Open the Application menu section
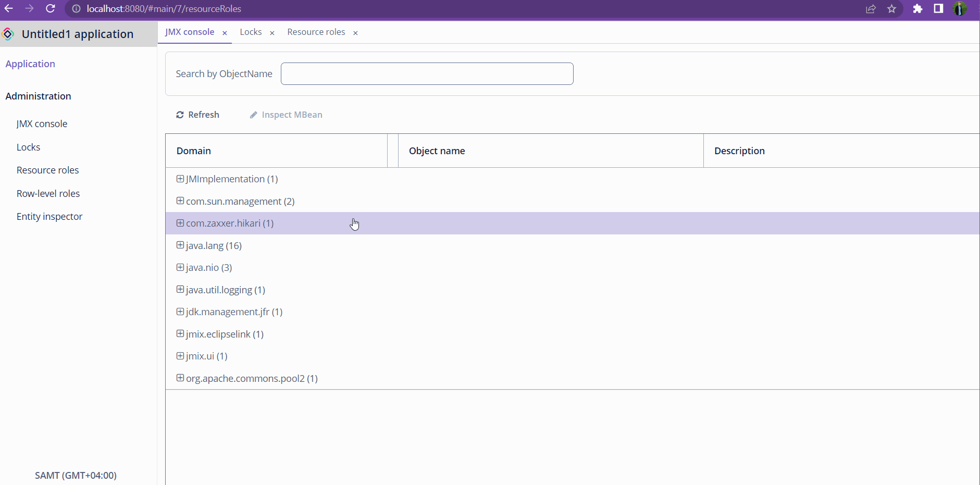The width and height of the screenshot is (980, 485). [30, 64]
